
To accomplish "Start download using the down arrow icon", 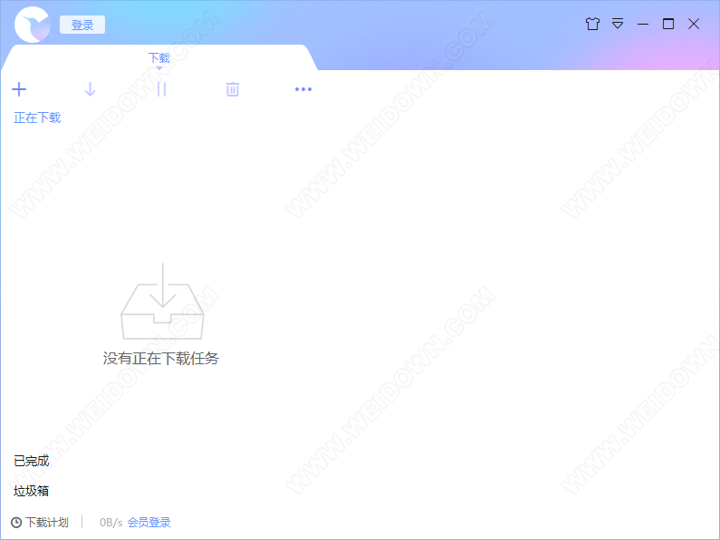I will click(x=90, y=89).
